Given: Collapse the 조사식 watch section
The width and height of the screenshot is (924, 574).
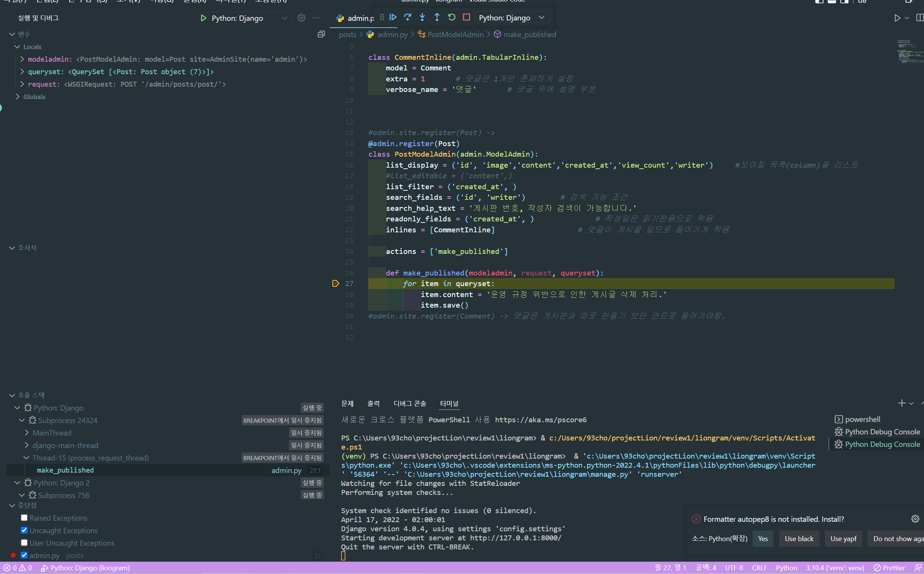Looking at the screenshot, I should point(12,248).
